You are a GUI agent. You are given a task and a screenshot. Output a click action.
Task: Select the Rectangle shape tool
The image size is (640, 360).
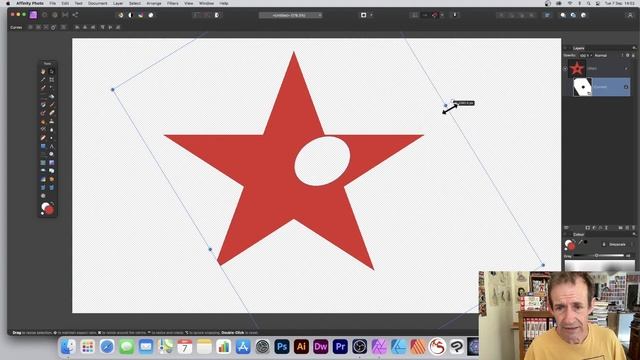(43, 146)
